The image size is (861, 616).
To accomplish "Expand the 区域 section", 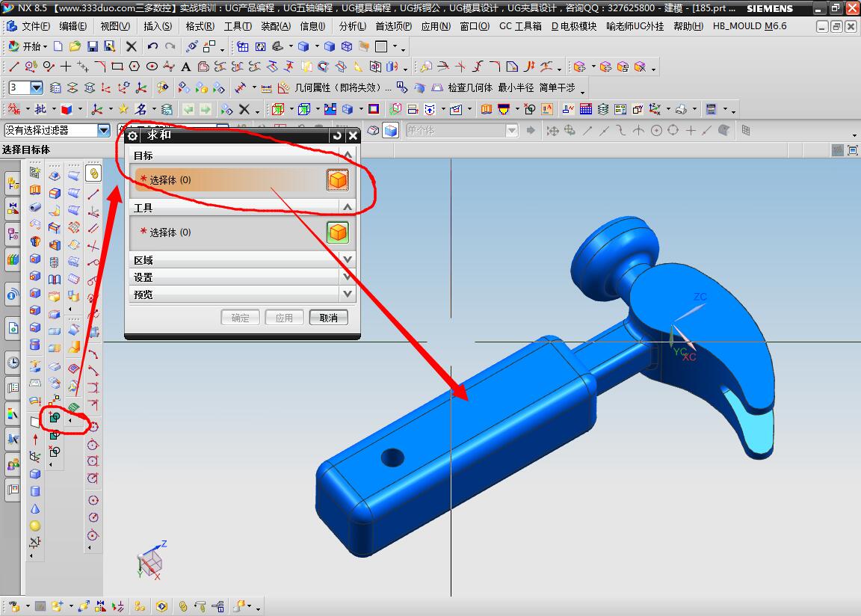I will 347,259.
